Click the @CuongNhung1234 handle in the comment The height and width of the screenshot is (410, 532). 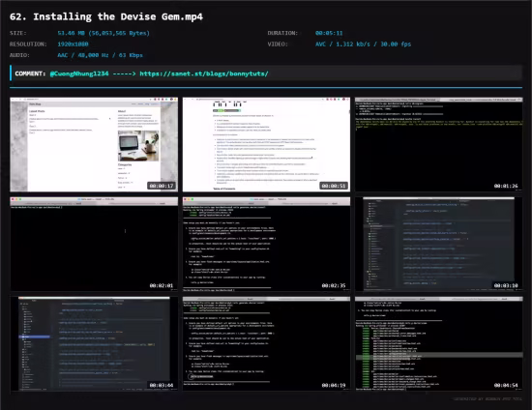79,73
